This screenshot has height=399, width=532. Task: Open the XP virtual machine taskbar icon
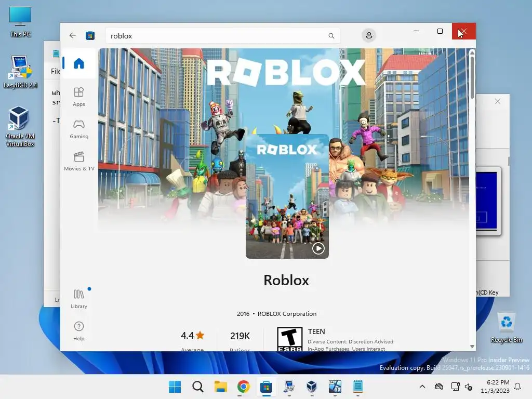(x=335, y=387)
